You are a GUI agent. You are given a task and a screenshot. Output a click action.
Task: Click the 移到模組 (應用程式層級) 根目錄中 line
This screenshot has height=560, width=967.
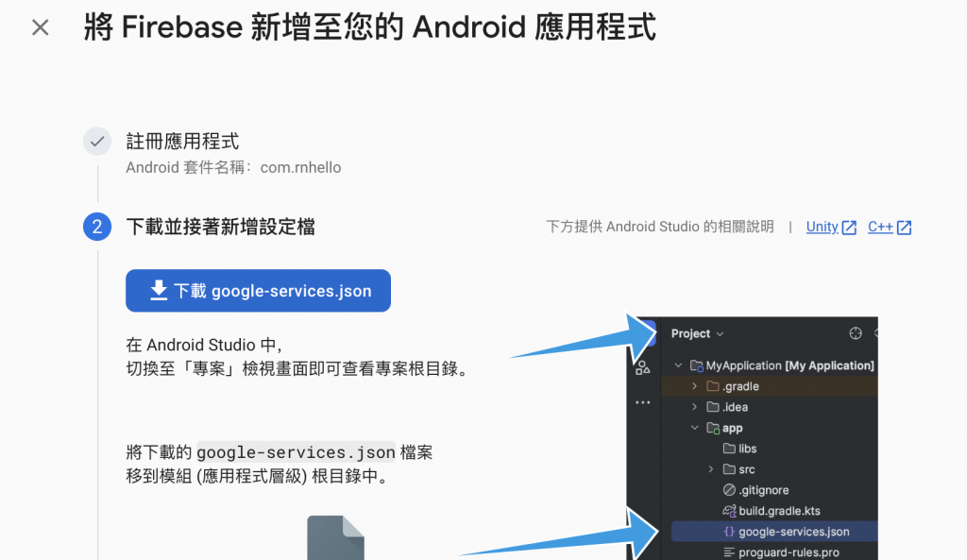[258, 476]
